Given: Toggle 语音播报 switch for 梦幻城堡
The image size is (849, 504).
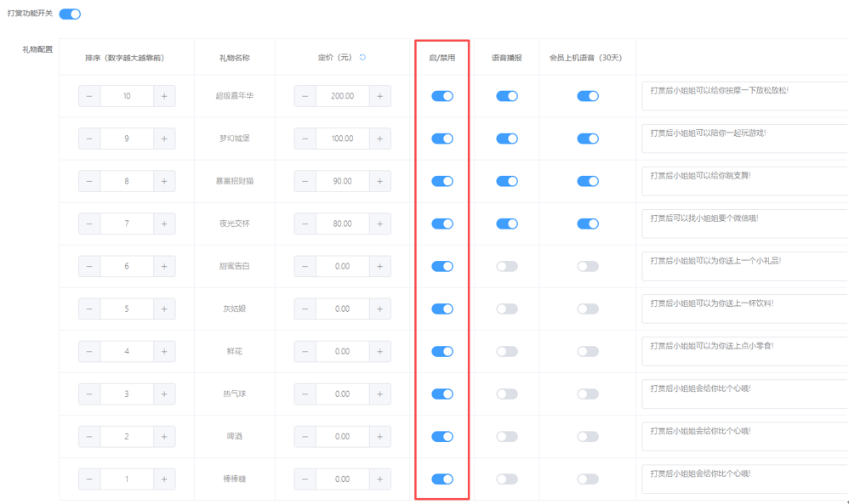Looking at the screenshot, I should [507, 139].
